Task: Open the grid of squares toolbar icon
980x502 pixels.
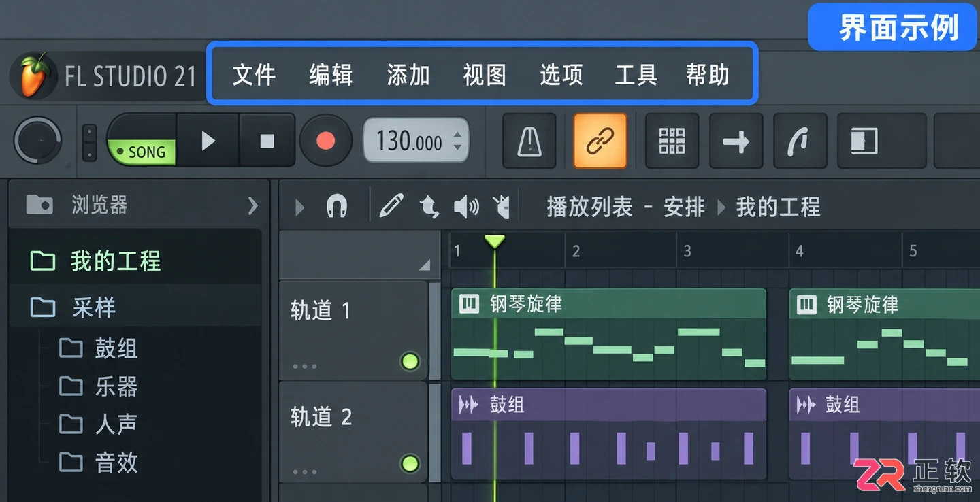Action: (x=672, y=141)
